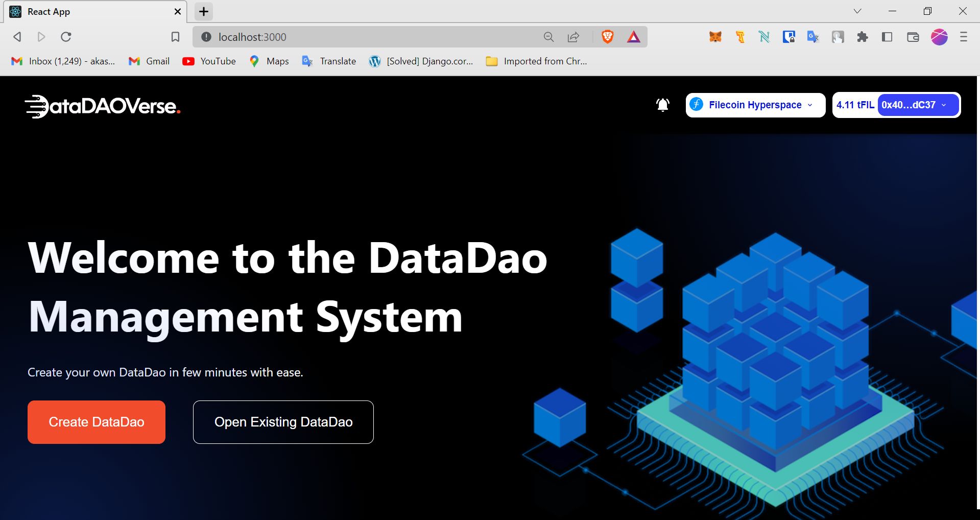Bookmark this page with the bookmark icon

(x=175, y=37)
